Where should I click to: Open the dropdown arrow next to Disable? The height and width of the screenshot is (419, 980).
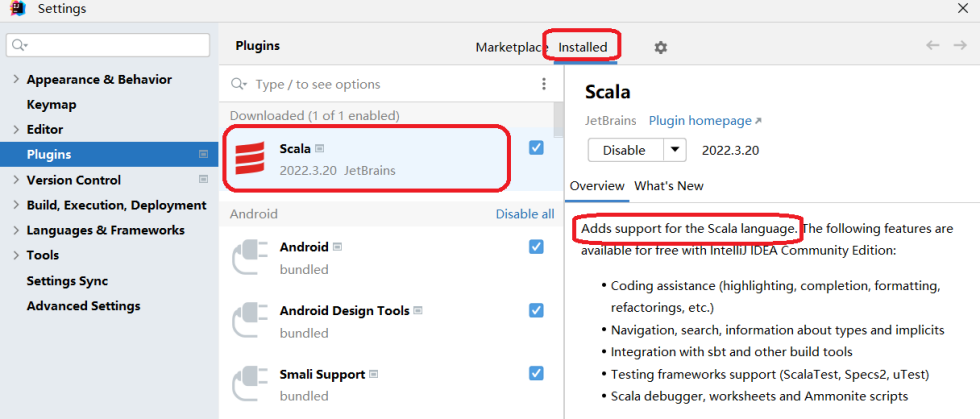pyautogui.click(x=676, y=150)
